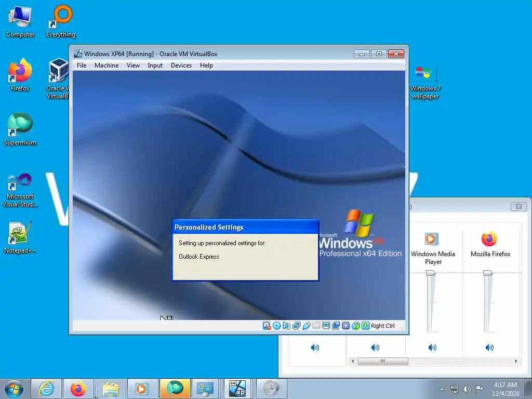
Task: Click the Outlook Express text in dialog
Action: point(199,257)
